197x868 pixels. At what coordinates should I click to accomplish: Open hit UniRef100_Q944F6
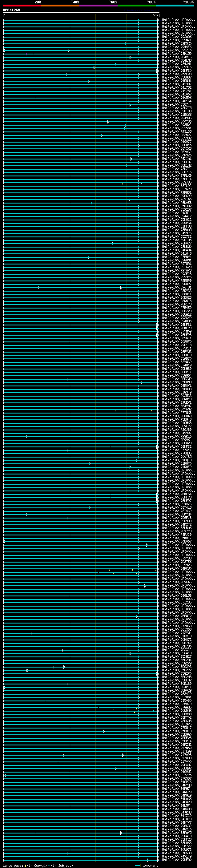pos(176,47)
